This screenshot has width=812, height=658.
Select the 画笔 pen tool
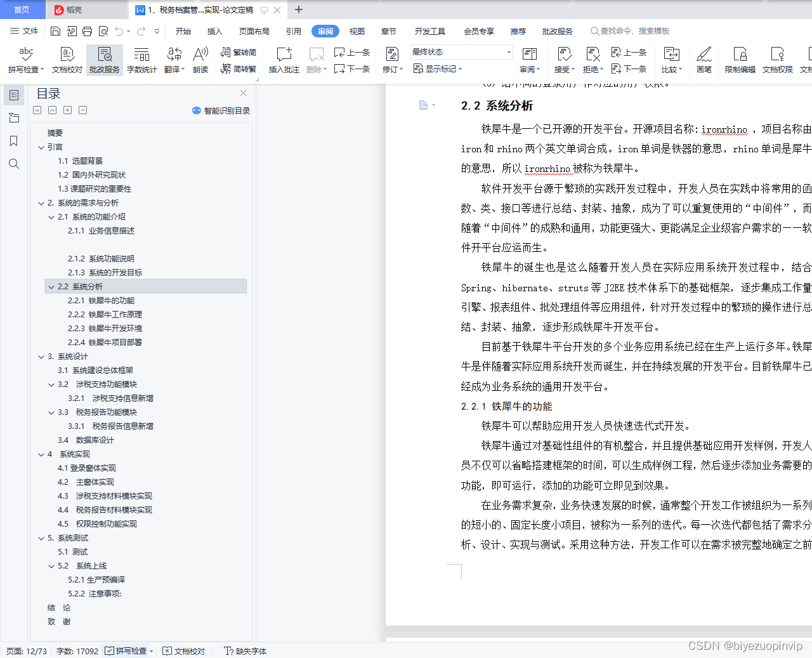(x=704, y=60)
